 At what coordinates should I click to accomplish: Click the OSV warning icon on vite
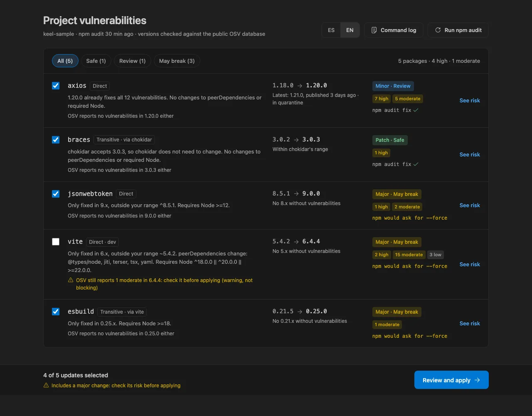pos(71,280)
